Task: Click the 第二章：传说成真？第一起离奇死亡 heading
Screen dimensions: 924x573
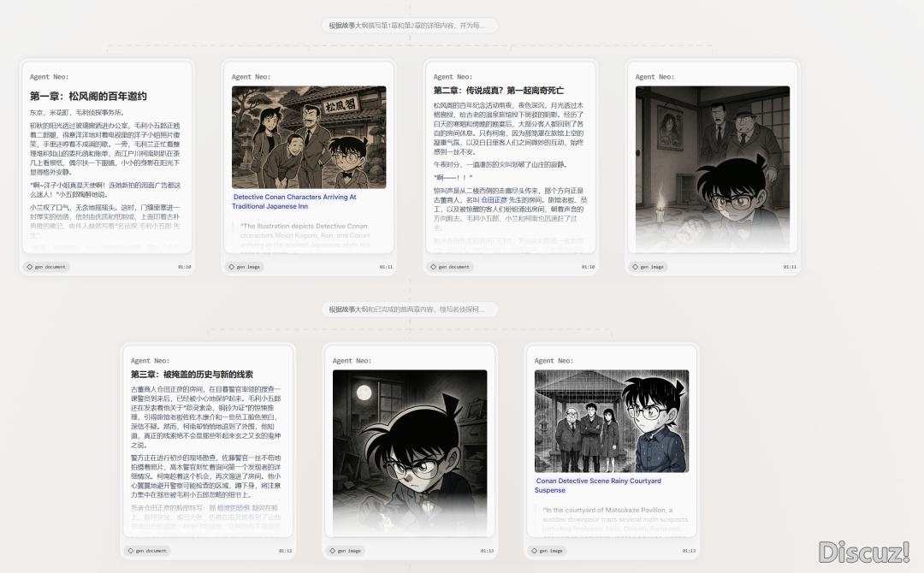Action: [x=498, y=91]
